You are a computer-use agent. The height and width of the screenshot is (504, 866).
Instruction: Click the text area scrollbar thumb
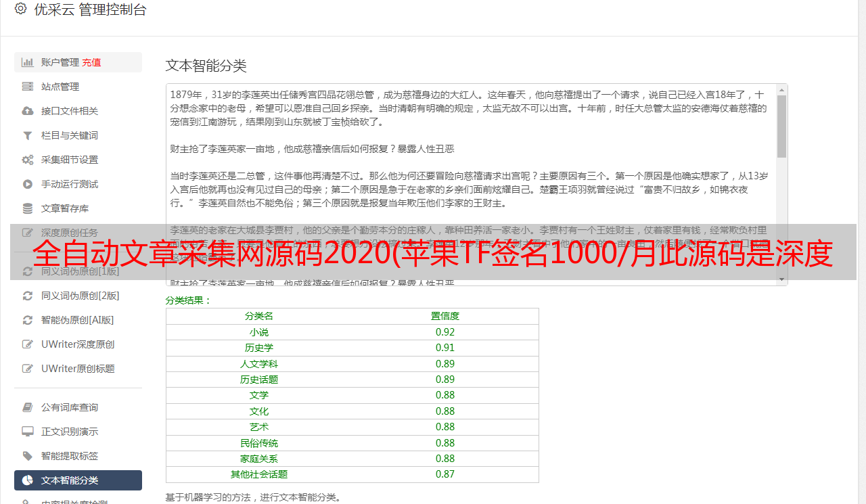tap(781, 127)
